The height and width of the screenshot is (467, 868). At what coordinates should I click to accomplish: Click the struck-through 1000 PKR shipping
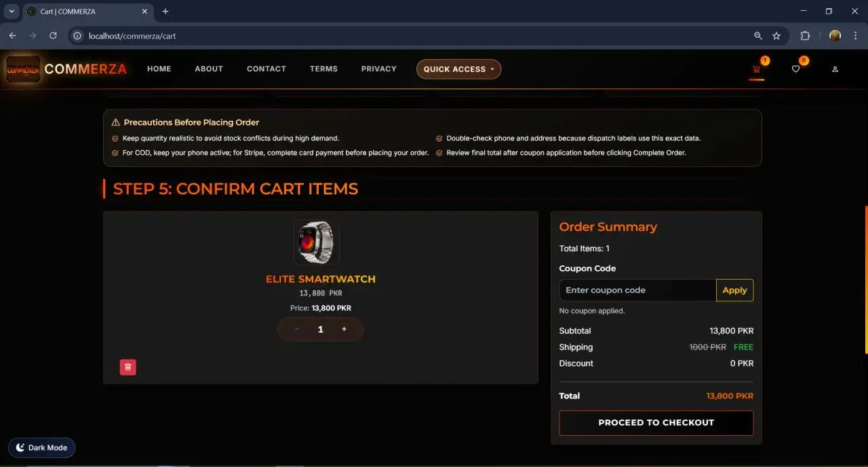708,348
